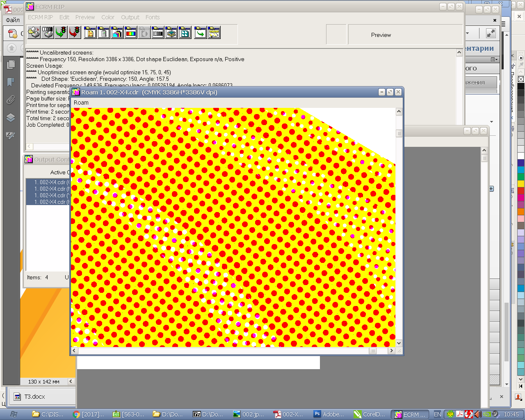Select the yellow swatch in CorelDRAW palette
Viewport: 525px width, 420px height.
[x=521, y=184]
